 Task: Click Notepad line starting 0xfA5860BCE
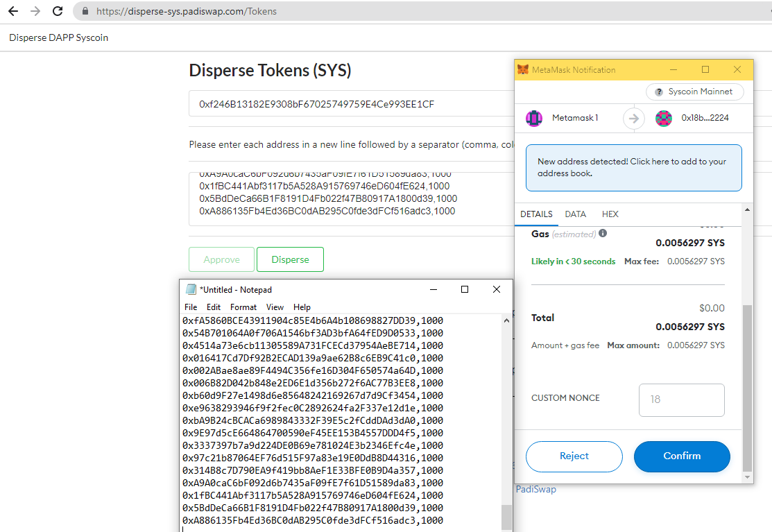313,320
